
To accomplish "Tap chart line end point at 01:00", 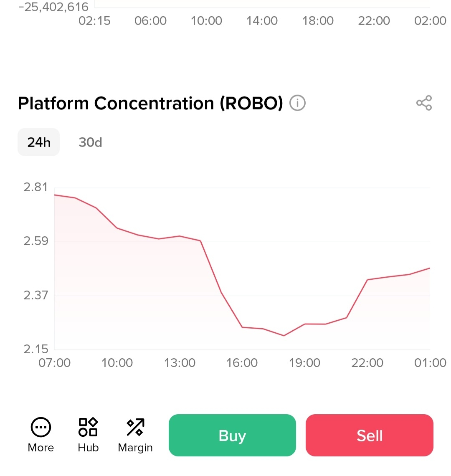I will pos(429,268).
